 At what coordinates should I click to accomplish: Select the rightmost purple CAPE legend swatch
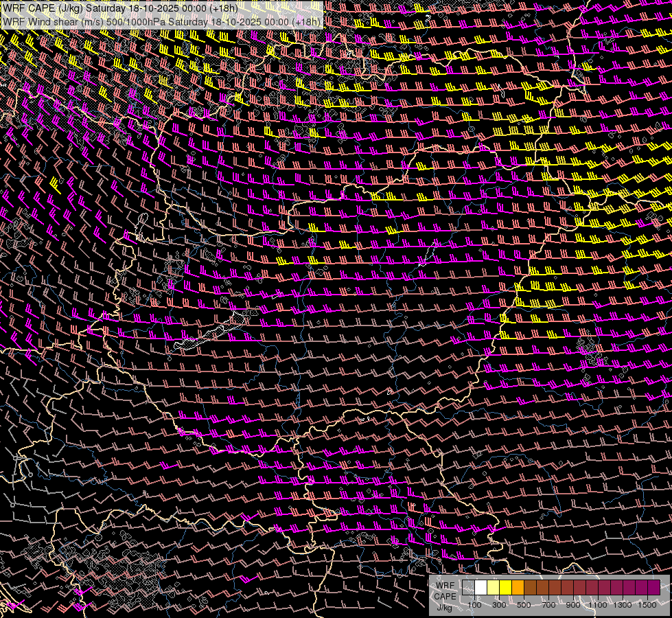pyautogui.click(x=654, y=587)
